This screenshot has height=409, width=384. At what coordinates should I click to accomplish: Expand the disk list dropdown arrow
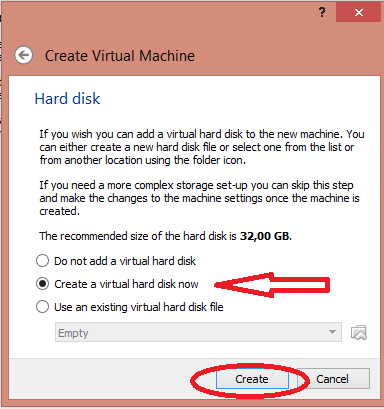click(x=332, y=332)
